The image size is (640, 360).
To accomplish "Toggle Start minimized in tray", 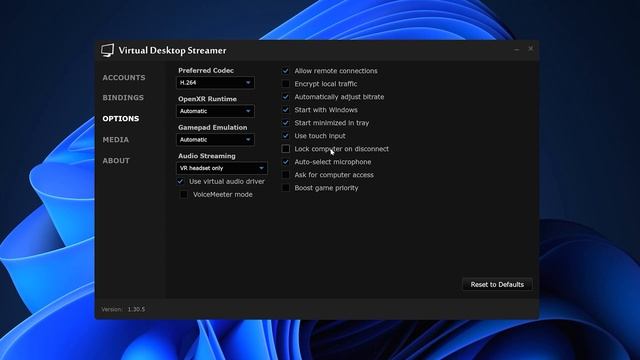I will click(x=285, y=123).
